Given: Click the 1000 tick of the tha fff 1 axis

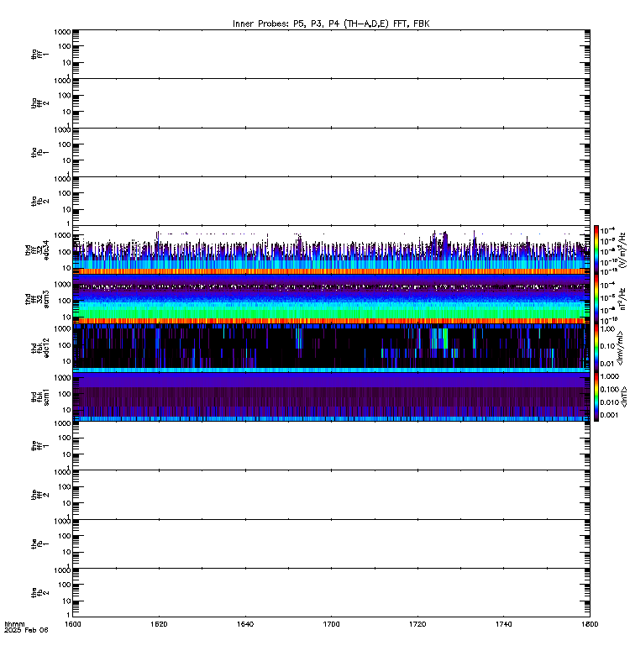Looking at the screenshot, I should tap(62, 32).
